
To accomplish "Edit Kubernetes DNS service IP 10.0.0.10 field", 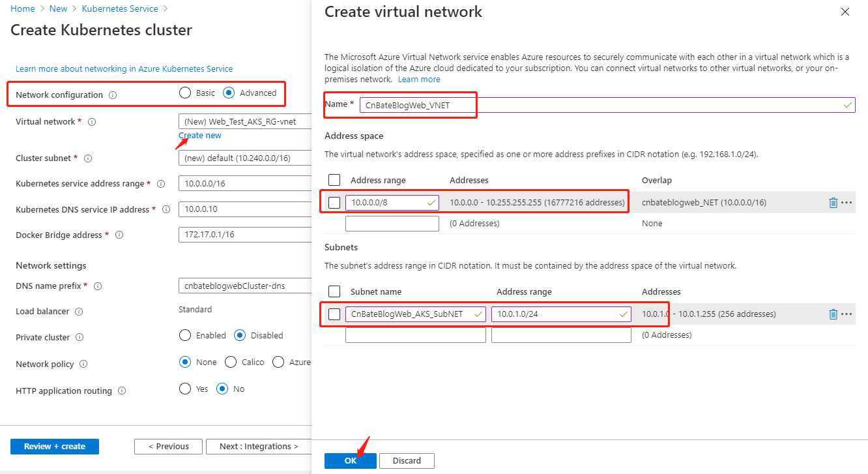I will [245, 209].
